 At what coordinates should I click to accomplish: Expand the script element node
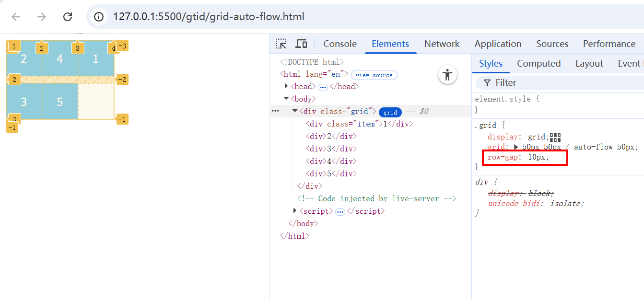click(x=295, y=211)
